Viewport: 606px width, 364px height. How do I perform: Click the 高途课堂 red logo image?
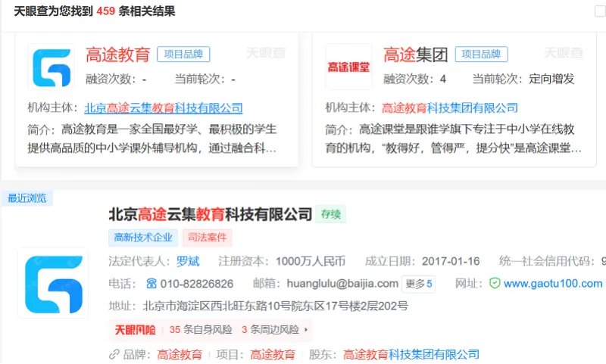(x=348, y=67)
